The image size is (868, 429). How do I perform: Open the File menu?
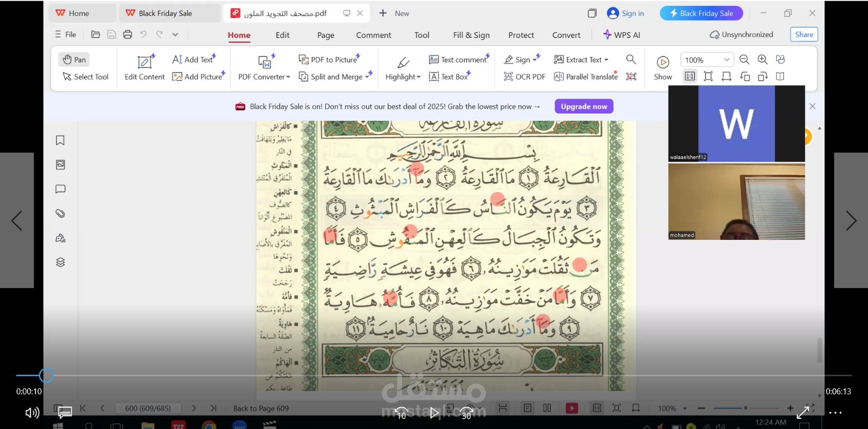(66, 34)
